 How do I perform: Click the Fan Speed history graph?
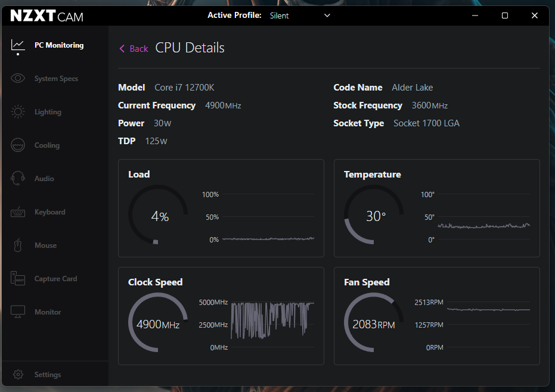coord(488,325)
